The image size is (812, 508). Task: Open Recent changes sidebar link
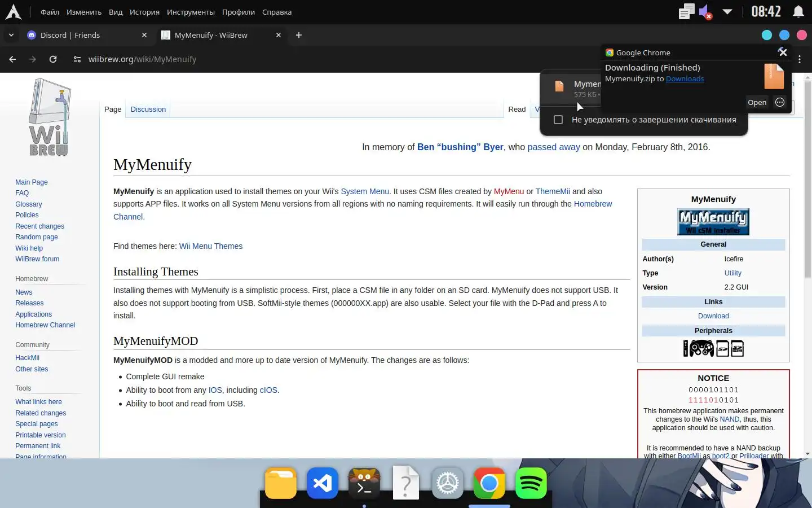pos(39,226)
